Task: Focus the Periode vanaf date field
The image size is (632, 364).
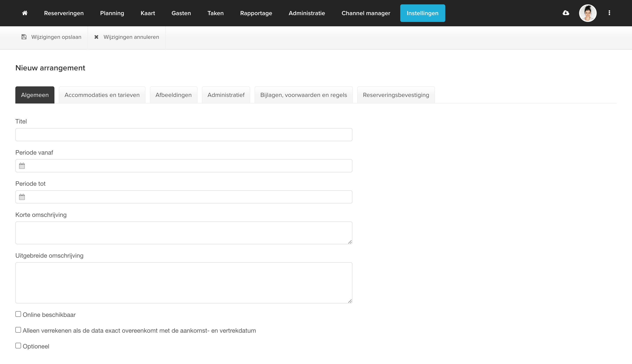Action: 184,166
